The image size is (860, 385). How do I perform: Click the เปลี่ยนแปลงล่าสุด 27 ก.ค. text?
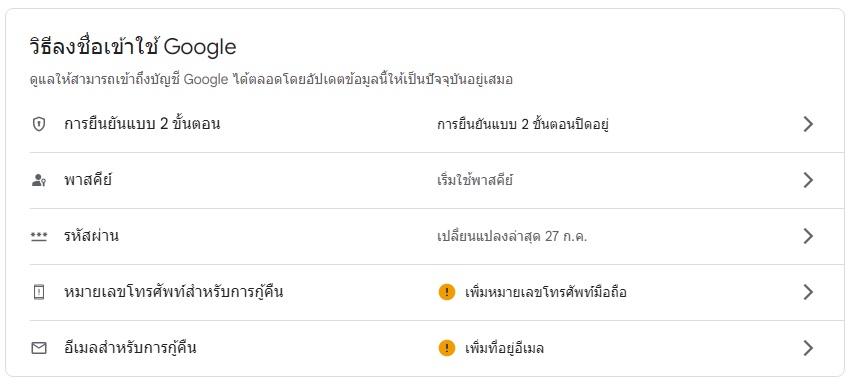(x=512, y=236)
